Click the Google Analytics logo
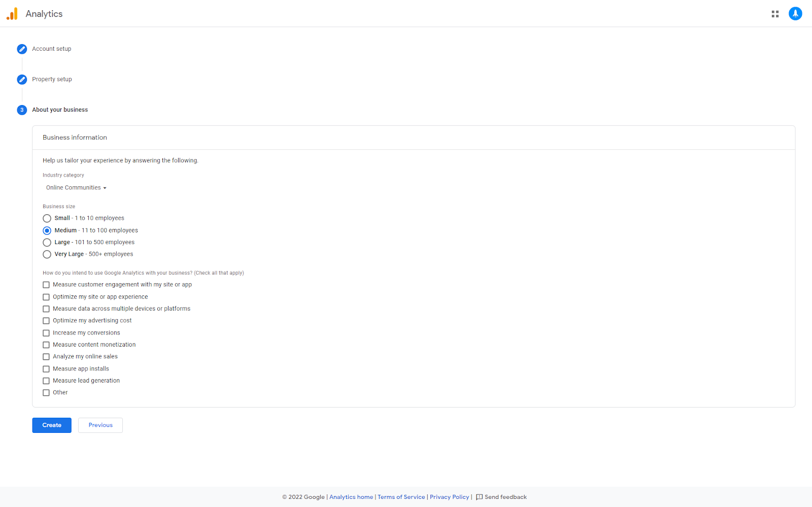 pos(11,14)
